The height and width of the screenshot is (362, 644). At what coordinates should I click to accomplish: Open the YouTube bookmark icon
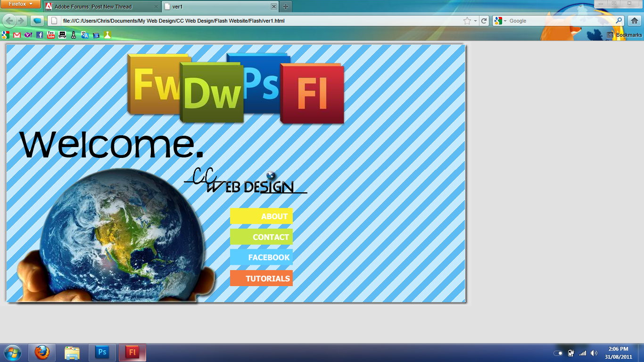click(x=50, y=35)
